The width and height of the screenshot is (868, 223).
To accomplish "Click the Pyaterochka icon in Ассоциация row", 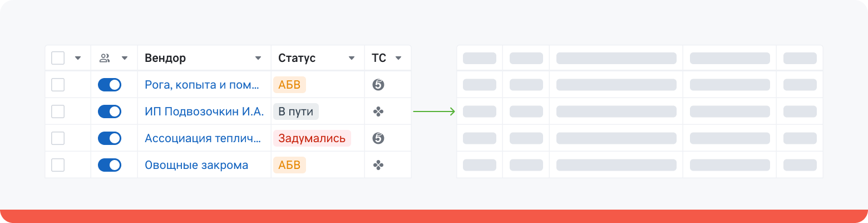I will [x=379, y=138].
